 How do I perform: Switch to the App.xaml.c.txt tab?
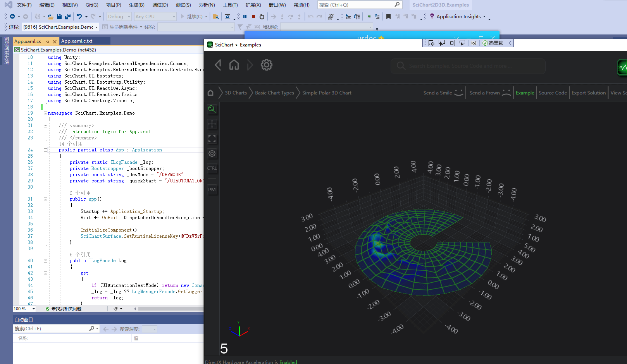click(77, 41)
